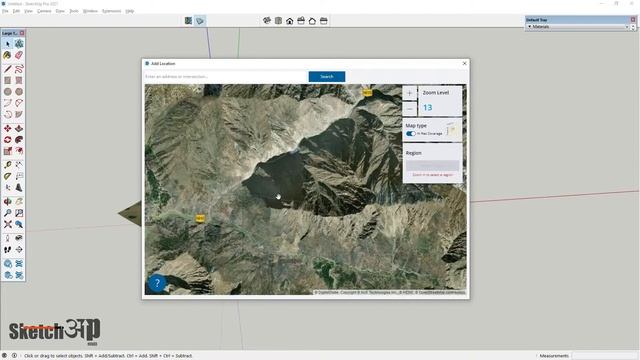Select the Follow Me tool
The image size is (640, 360).
[x=19, y=140]
